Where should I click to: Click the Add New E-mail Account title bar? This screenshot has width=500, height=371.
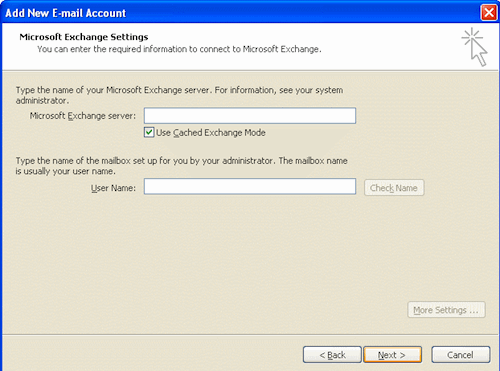pos(240,13)
